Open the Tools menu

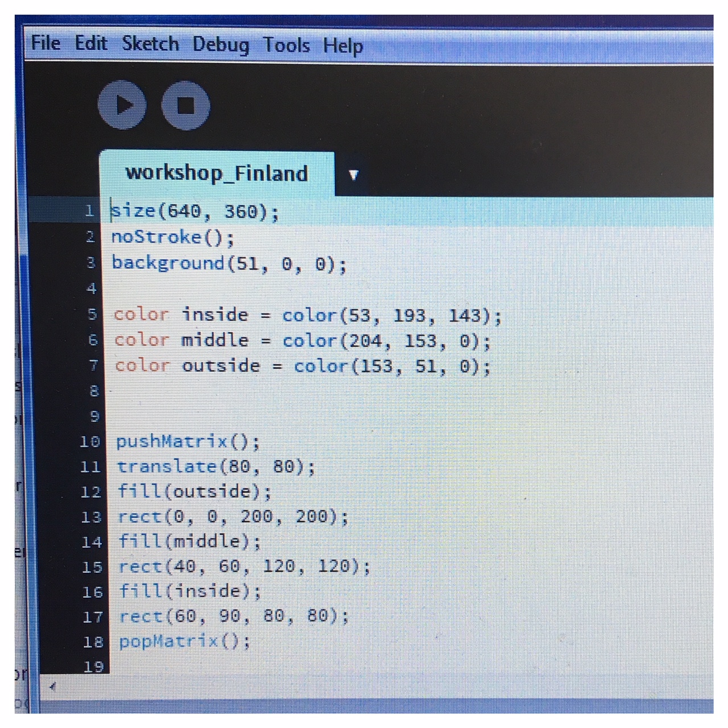tap(286, 45)
